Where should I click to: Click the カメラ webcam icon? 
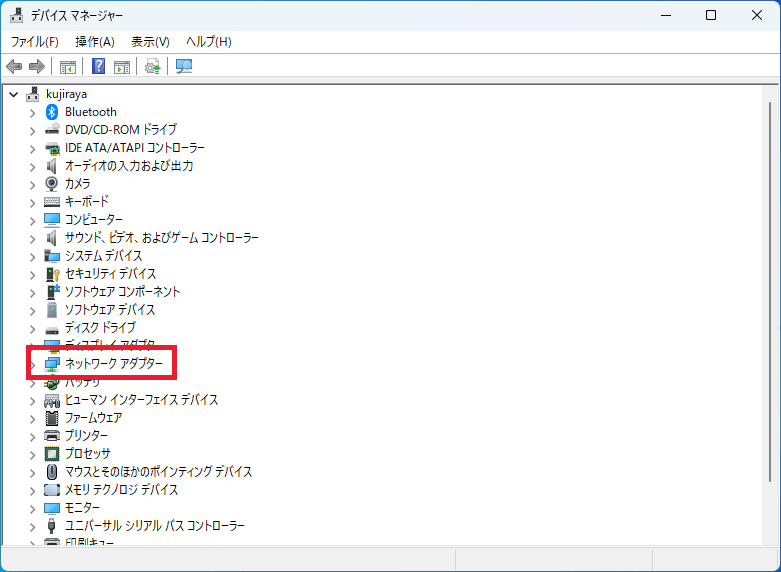pyautogui.click(x=52, y=184)
